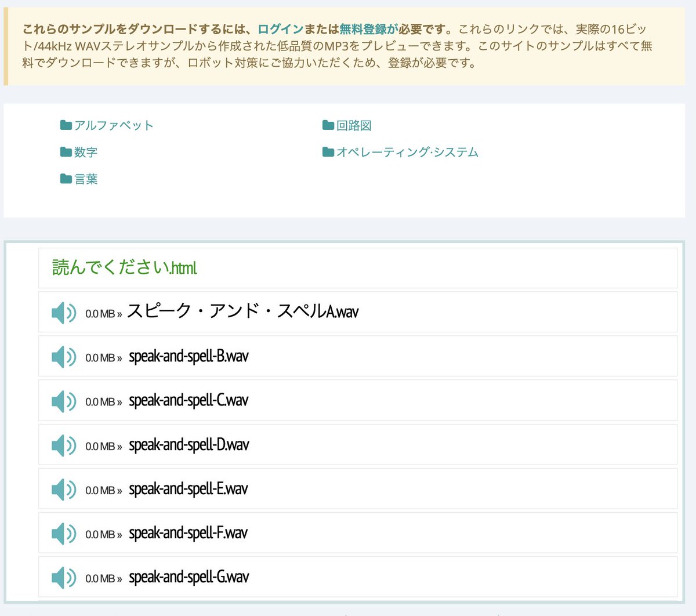
Task: Open the 言葉 folder link
Action: coord(86,179)
